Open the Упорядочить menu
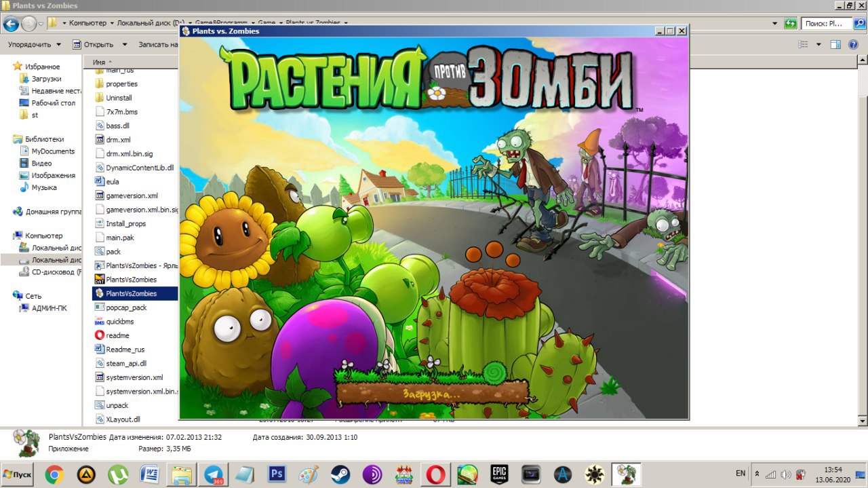 click(34, 45)
